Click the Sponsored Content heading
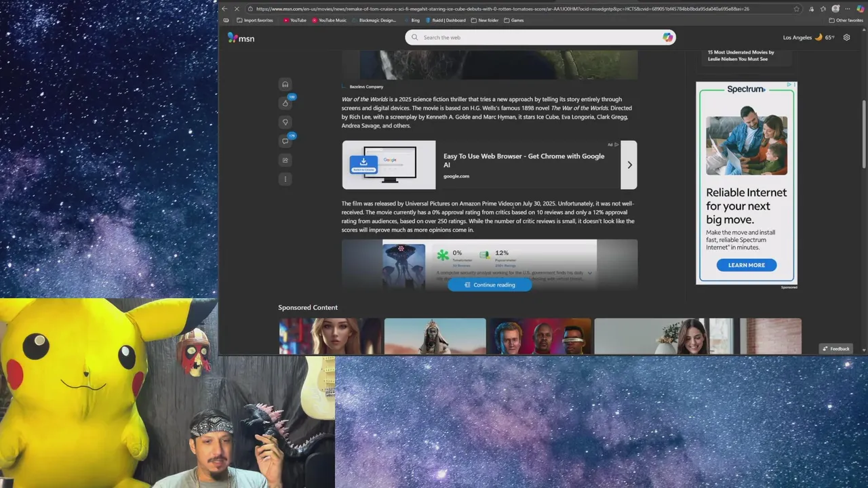868x488 pixels. tap(308, 308)
